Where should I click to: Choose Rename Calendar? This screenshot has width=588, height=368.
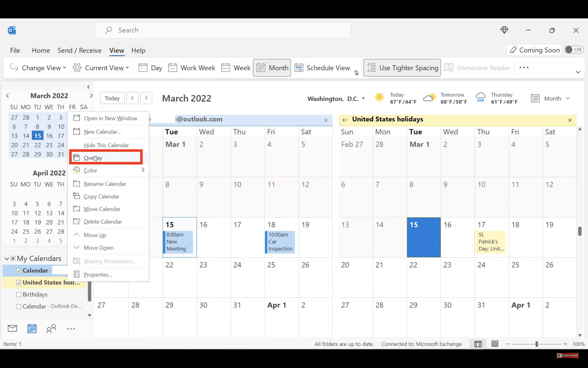(108, 184)
